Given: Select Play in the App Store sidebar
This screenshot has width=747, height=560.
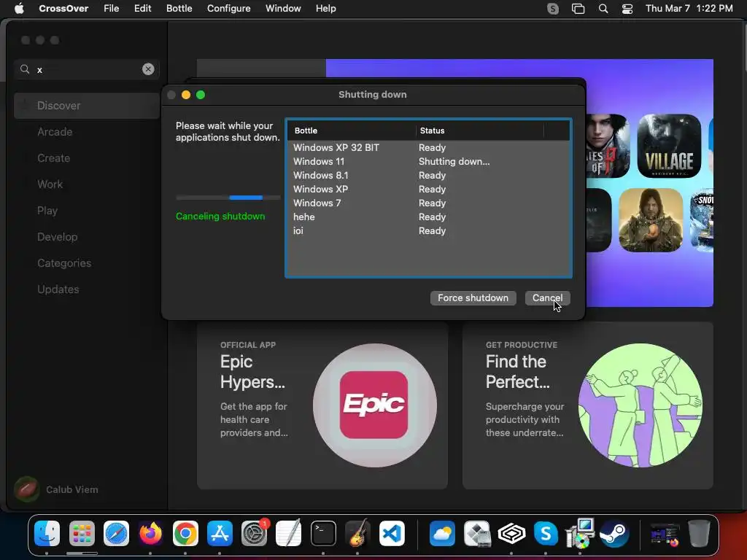Looking at the screenshot, I should 87,211.
